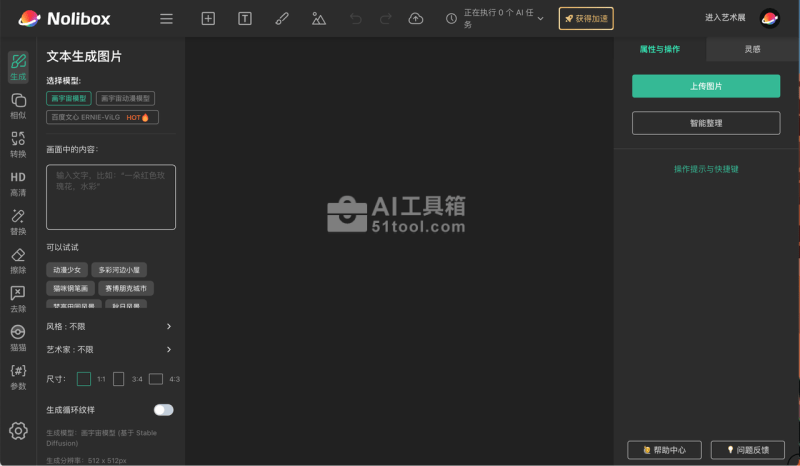Click the image content text input box
Screen dimensions: 800x466
pyautogui.click(x=110, y=197)
